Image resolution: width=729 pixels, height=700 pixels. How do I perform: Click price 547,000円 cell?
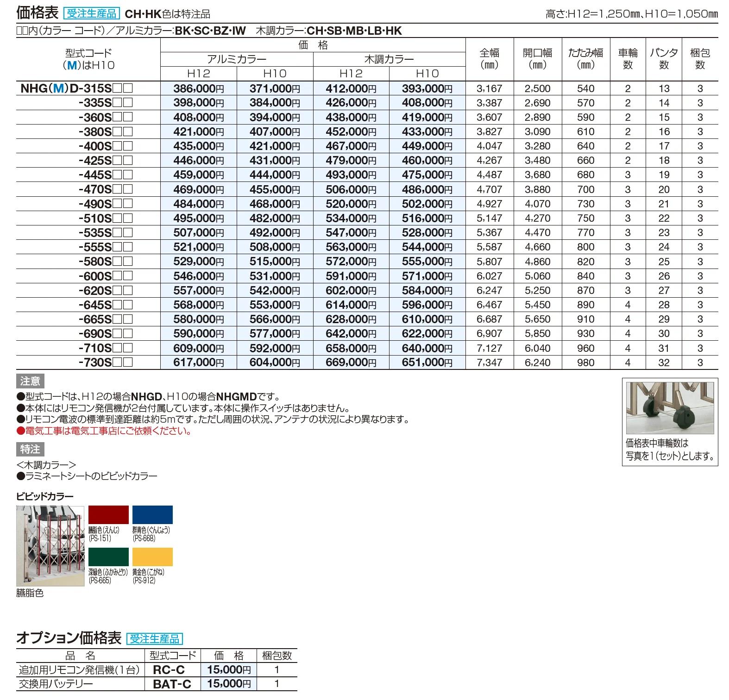[351, 232]
